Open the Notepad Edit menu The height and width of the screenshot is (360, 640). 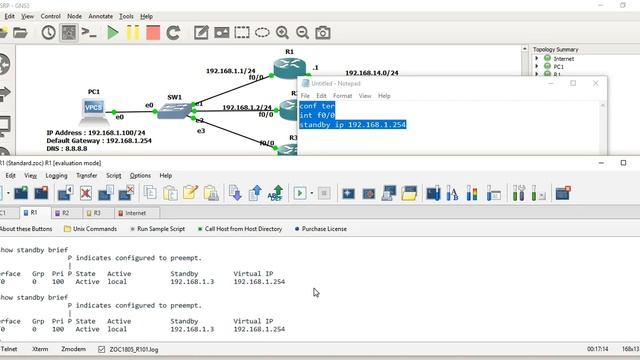pyautogui.click(x=321, y=96)
